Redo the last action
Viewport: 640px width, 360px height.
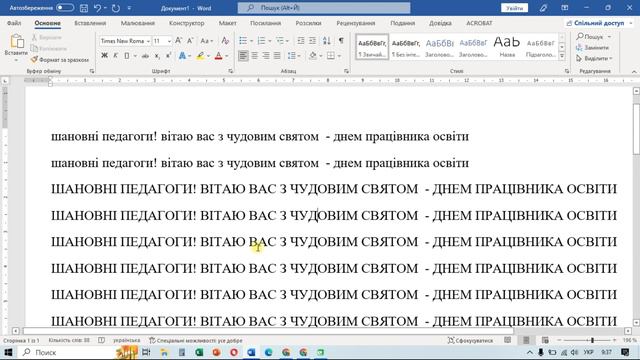(x=116, y=8)
